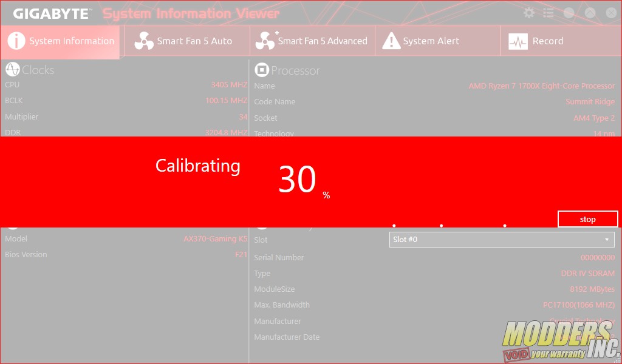
Task: Click the Bios Version label
Action: [26, 254]
